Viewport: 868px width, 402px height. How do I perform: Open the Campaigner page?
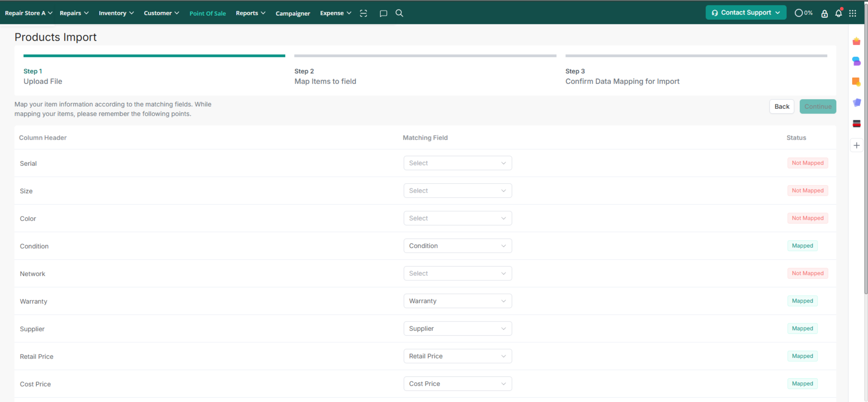[x=293, y=13]
